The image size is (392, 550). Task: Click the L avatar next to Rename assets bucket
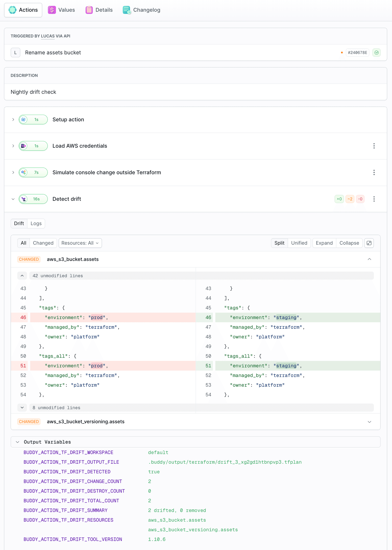tap(16, 53)
